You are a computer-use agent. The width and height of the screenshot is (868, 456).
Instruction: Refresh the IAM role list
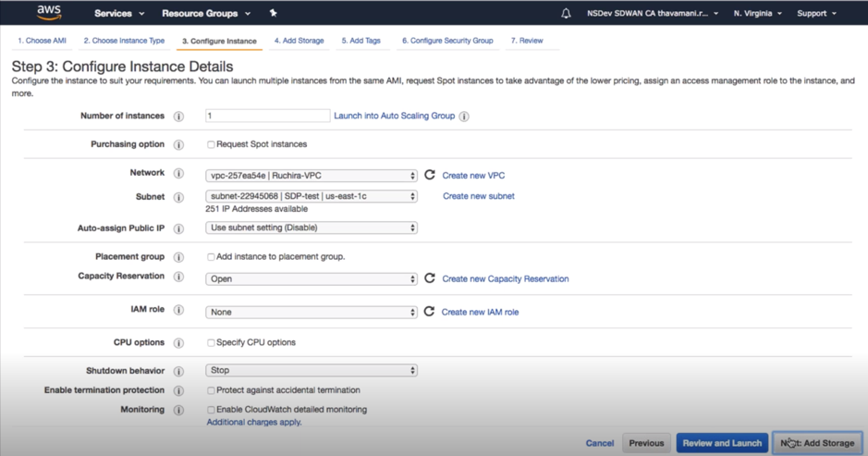429,312
